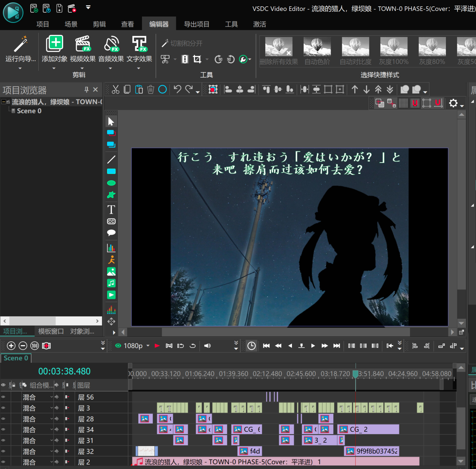Expand Add Object dropdown arrow
The image size is (476, 469).
tap(54, 68)
